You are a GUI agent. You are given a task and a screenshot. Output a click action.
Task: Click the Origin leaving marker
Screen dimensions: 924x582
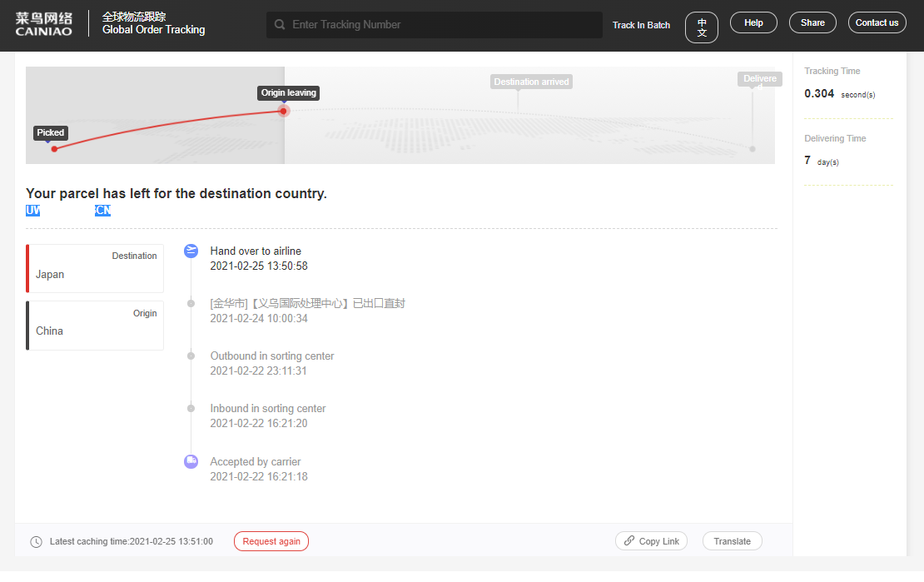289,92
